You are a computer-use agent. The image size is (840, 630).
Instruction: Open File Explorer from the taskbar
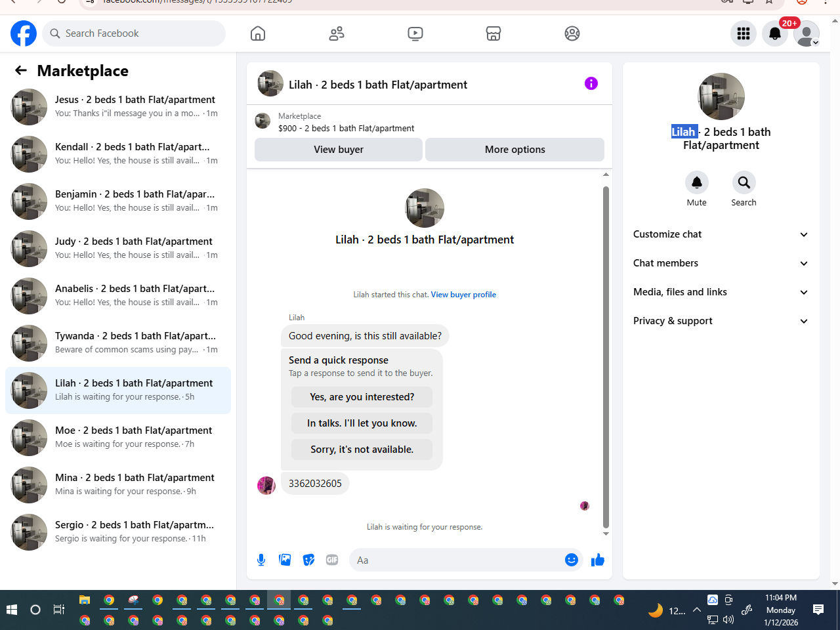[85, 600]
